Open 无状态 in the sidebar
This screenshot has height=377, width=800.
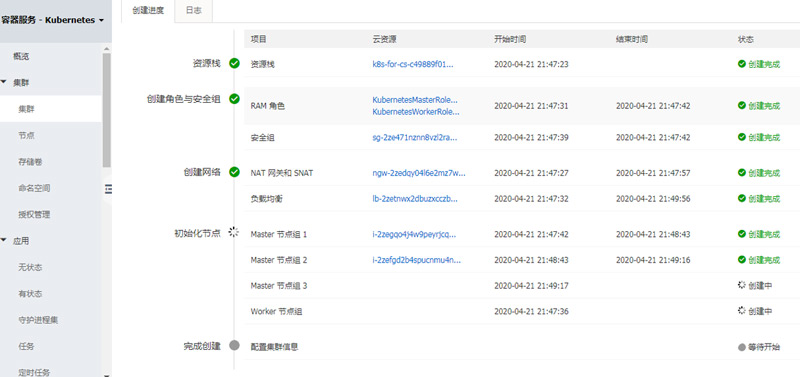click(x=30, y=267)
